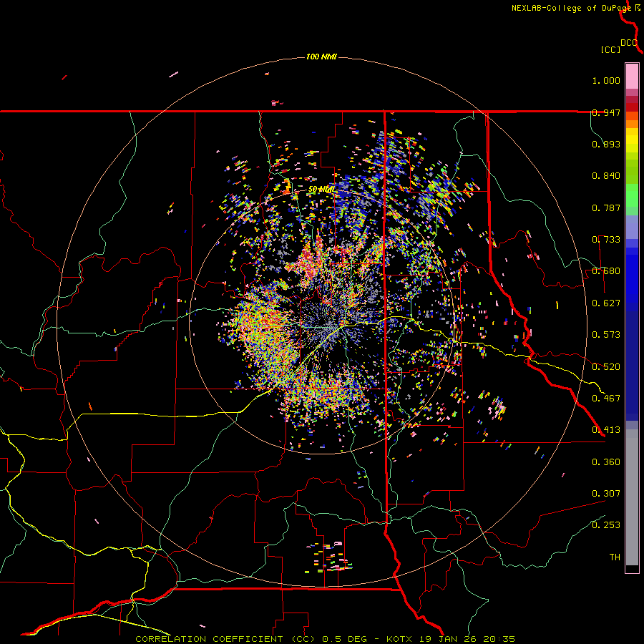Select the 0.253 scale value
The image size is (644, 644).
tap(606, 525)
